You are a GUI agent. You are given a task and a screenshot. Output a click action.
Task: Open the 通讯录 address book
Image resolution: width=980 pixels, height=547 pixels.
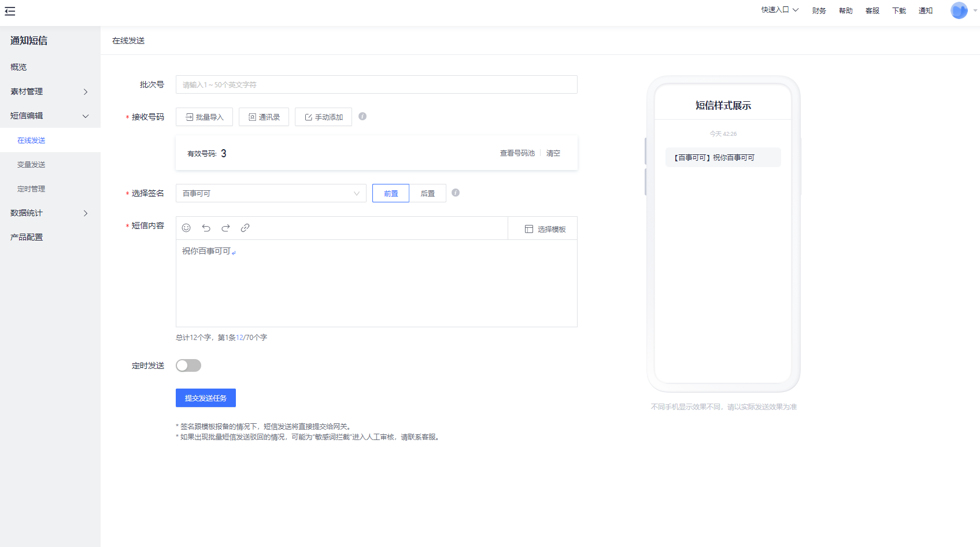click(264, 117)
